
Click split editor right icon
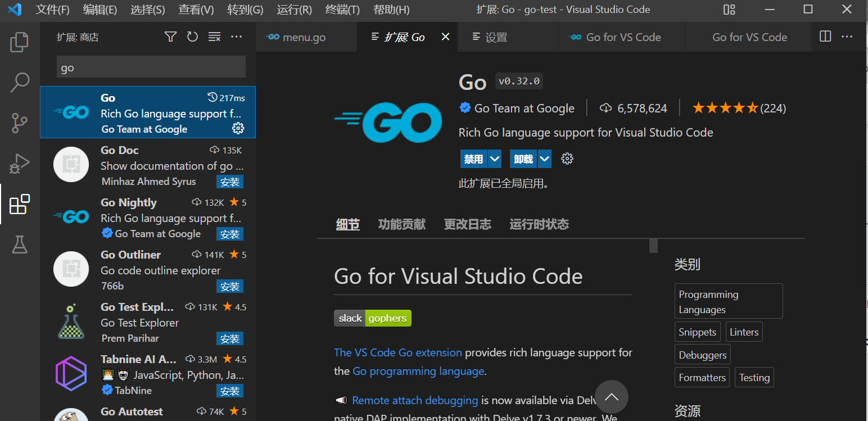click(825, 37)
